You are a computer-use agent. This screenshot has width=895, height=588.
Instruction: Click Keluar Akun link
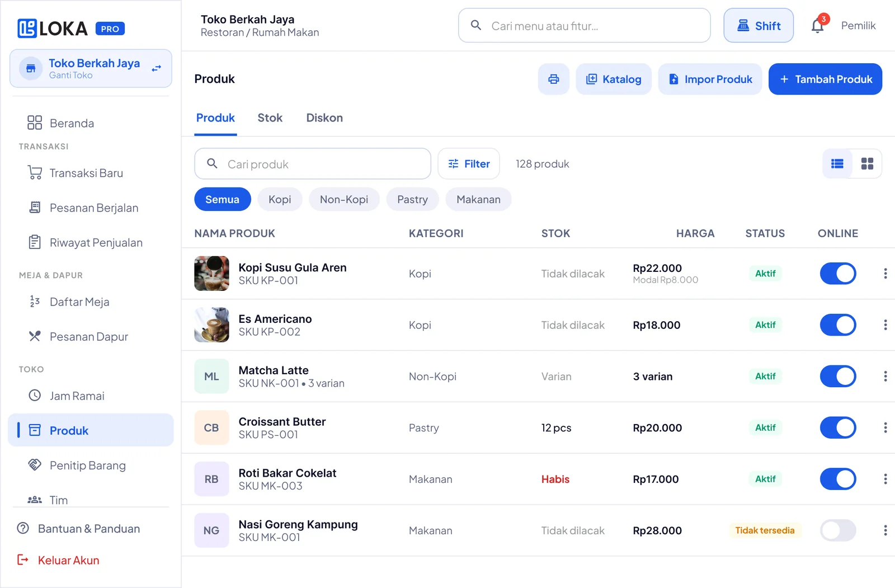(x=58, y=560)
